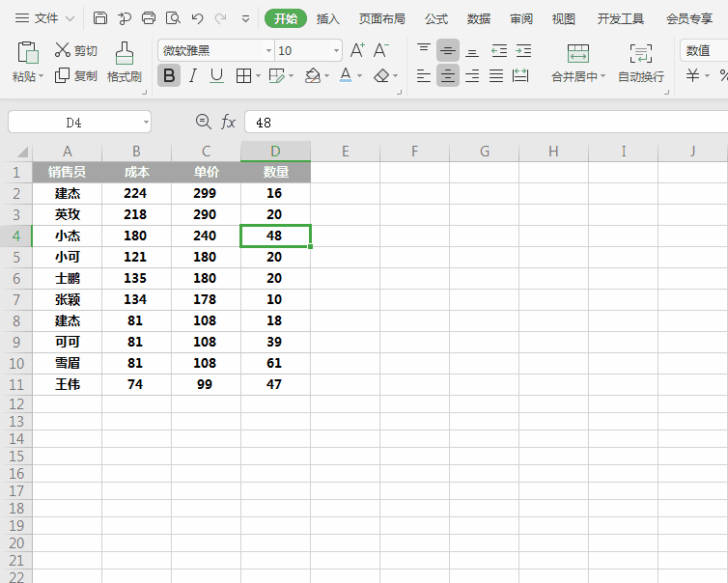Switch to the 页面布局 tab
Image resolution: width=728 pixels, height=583 pixels.
tap(381, 18)
